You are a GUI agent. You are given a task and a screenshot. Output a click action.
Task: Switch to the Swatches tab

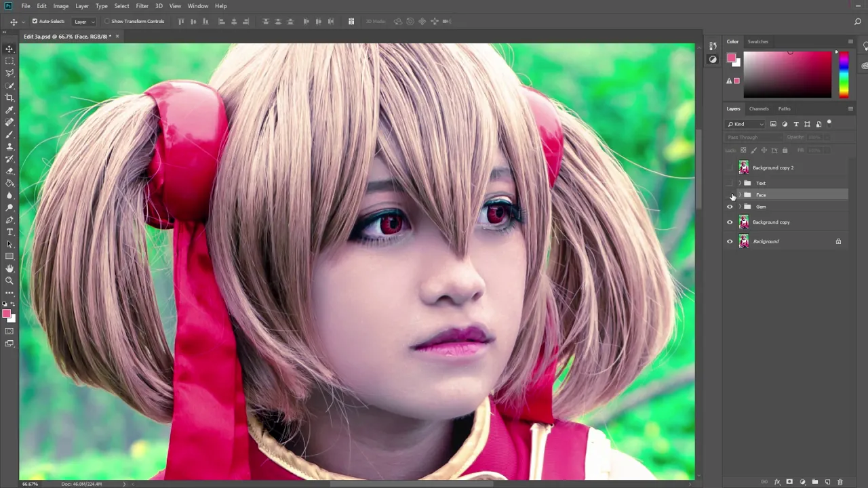(x=758, y=41)
